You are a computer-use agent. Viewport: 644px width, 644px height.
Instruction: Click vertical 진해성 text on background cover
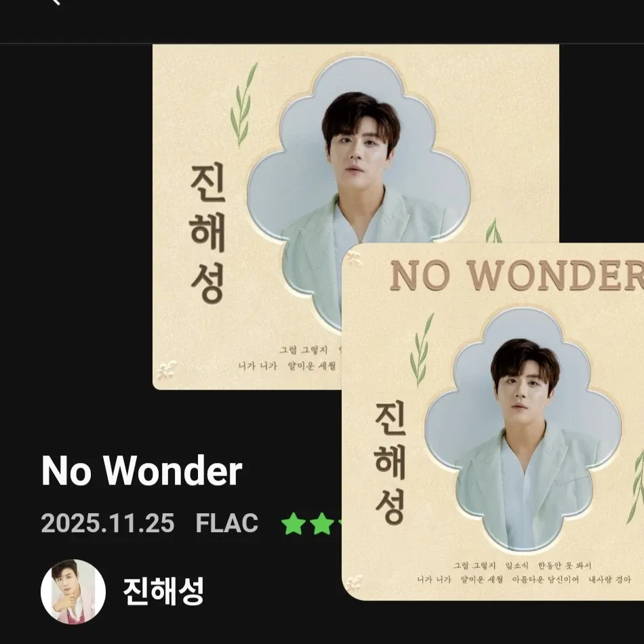(208, 234)
